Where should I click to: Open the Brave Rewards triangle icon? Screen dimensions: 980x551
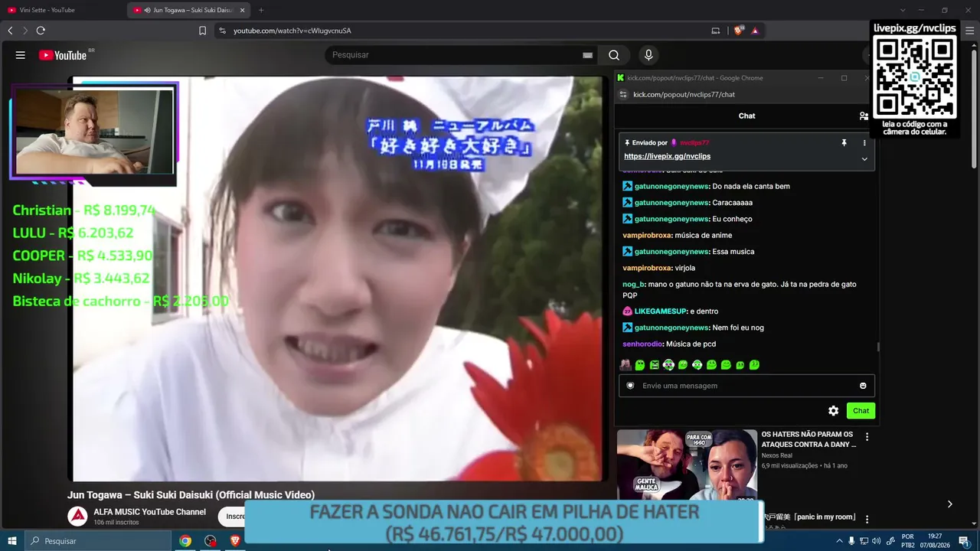(755, 31)
